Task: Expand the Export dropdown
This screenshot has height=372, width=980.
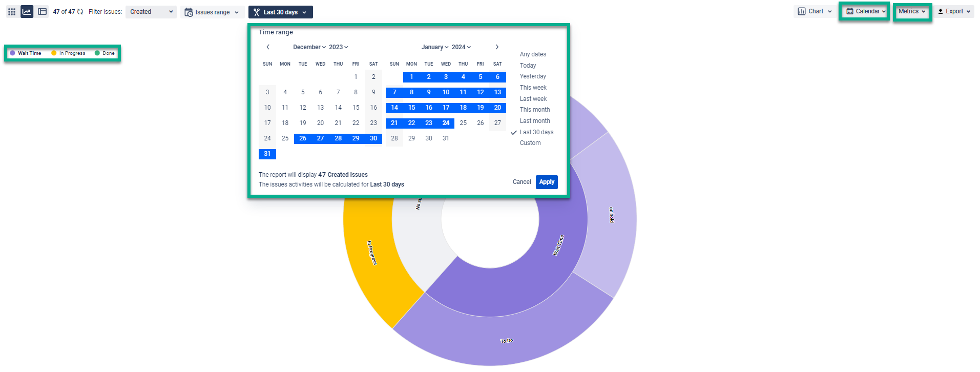Action: [954, 11]
